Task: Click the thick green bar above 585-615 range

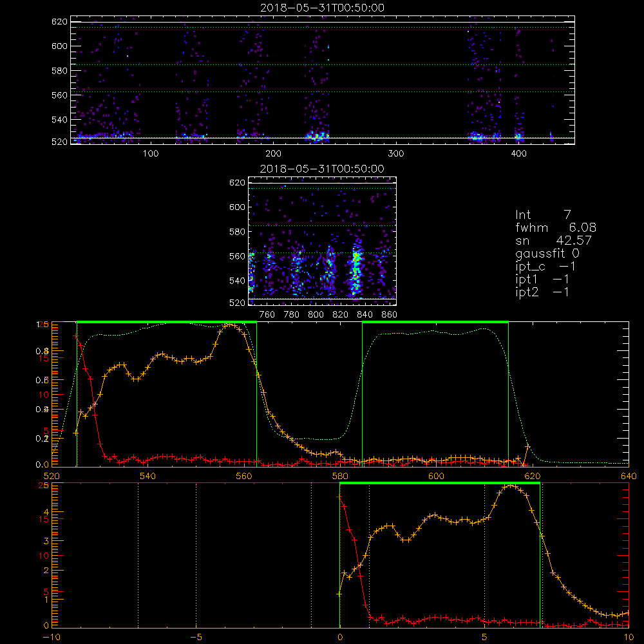Action: click(435, 322)
